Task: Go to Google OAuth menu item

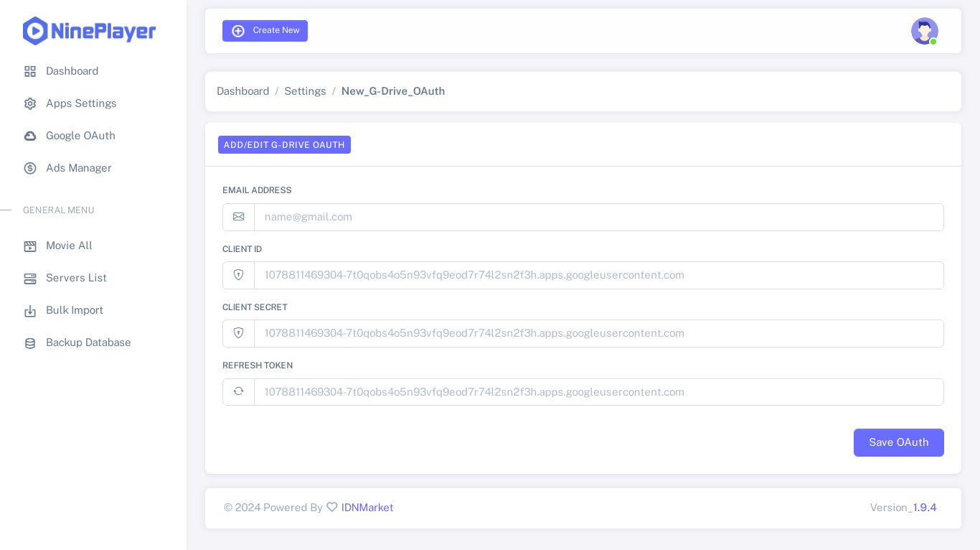Action: point(80,136)
